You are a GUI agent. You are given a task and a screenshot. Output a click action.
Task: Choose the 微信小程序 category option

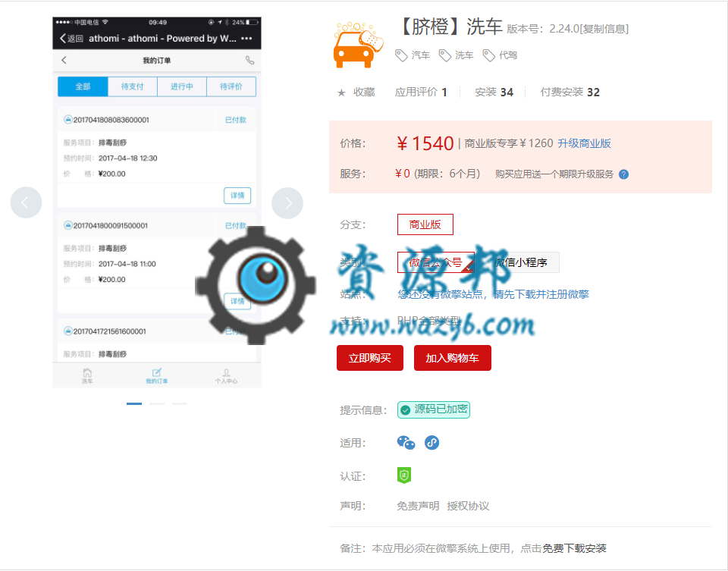(x=521, y=262)
